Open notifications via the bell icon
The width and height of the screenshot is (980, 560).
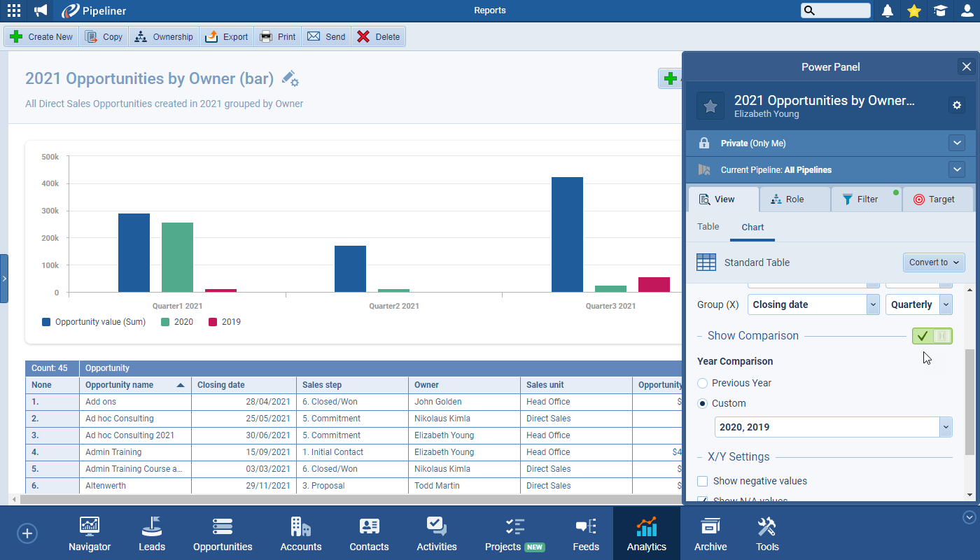[x=888, y=10]
